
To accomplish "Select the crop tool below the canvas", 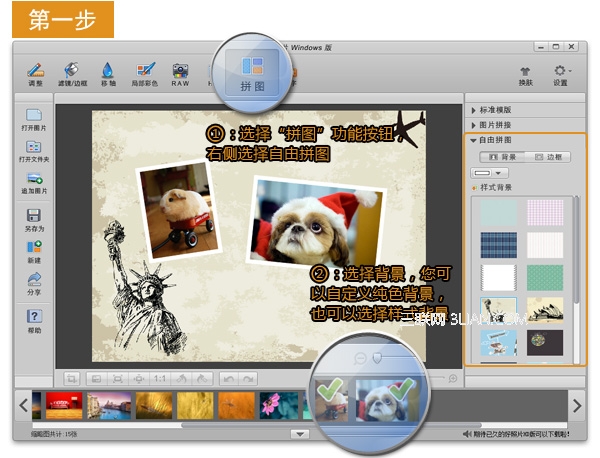I will tap(72, 379).
